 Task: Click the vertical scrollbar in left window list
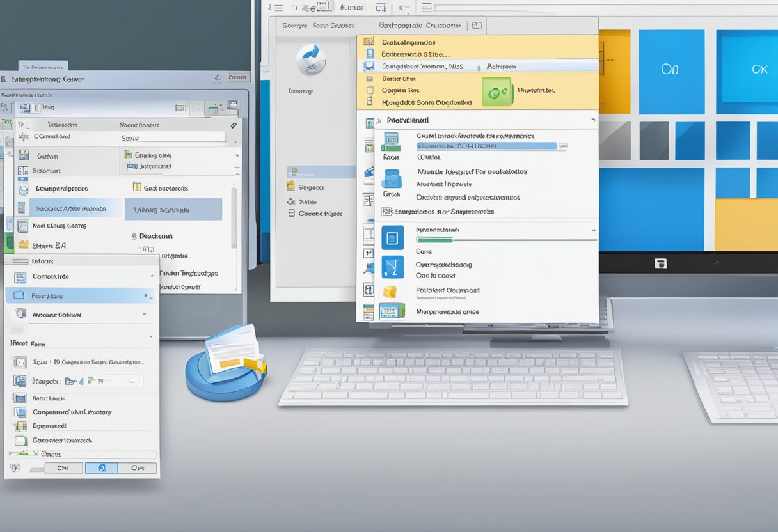234,211
